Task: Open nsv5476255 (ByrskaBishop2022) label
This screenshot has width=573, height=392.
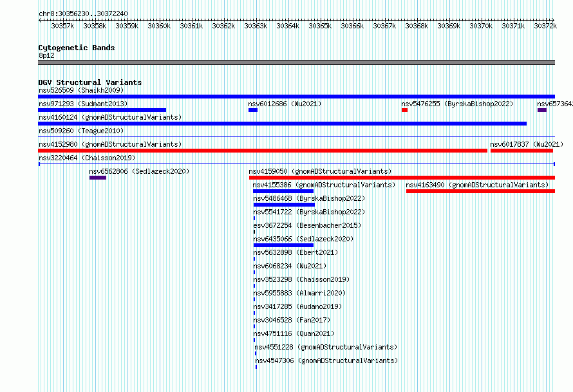Action: [x=457, y=104]
